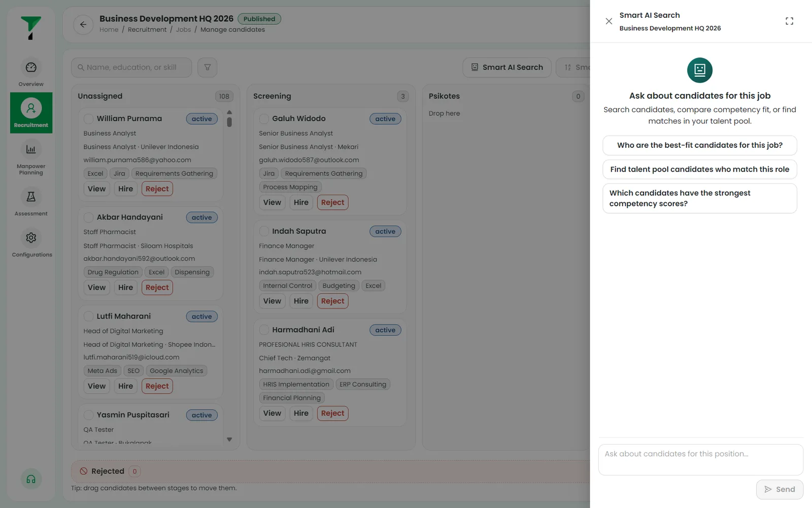This screenshot has width=812, height=508.
Task: Reject William Purnama
Action: tap(157, 189)
